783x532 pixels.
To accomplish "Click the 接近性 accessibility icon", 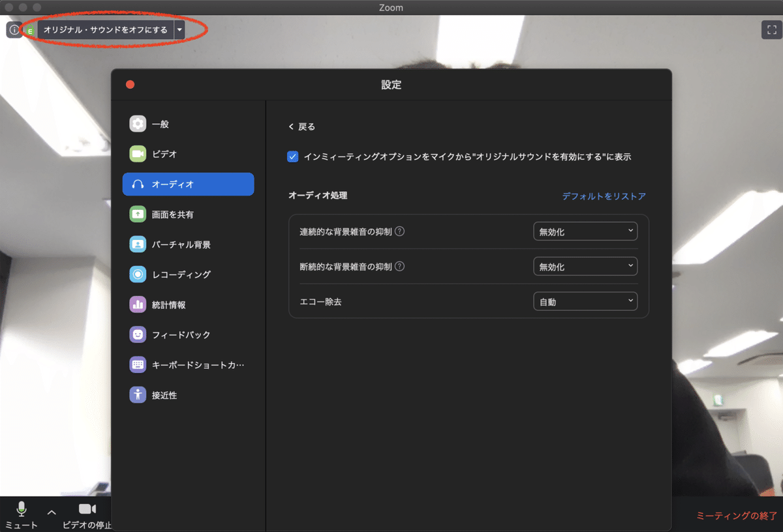I will pos(138,395).
